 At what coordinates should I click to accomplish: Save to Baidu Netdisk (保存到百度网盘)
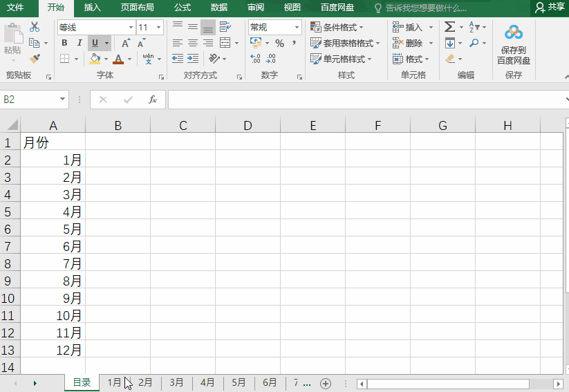pyautogui.click(x=514, y=44)
